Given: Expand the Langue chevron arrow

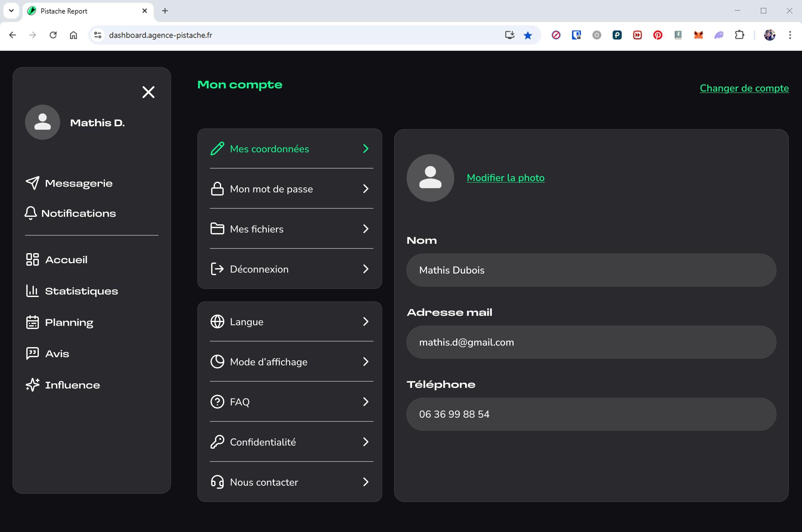Looking at the screenshot, I should pyautogui.click(x=365, y=321).
